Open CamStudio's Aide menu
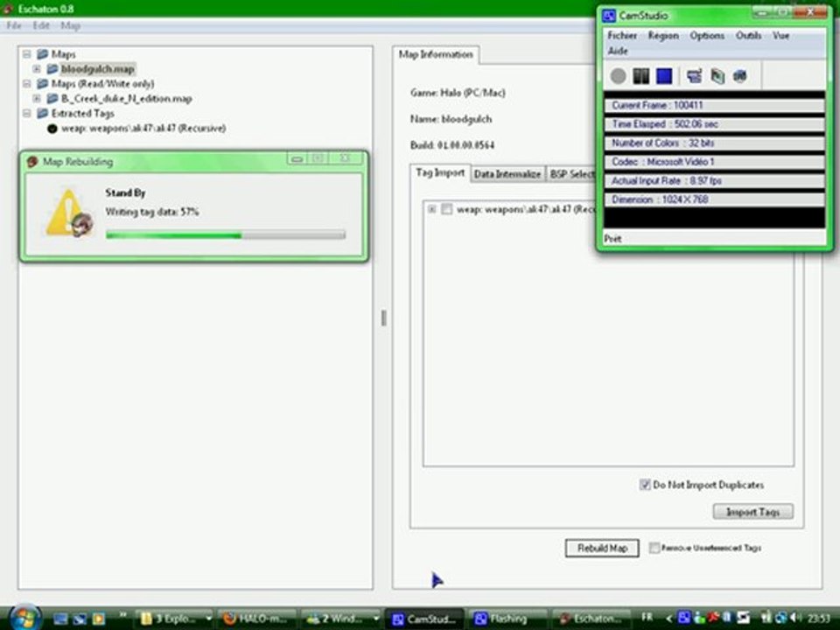The width and height of the screenshot is (840, 630). tap(618, 51)
